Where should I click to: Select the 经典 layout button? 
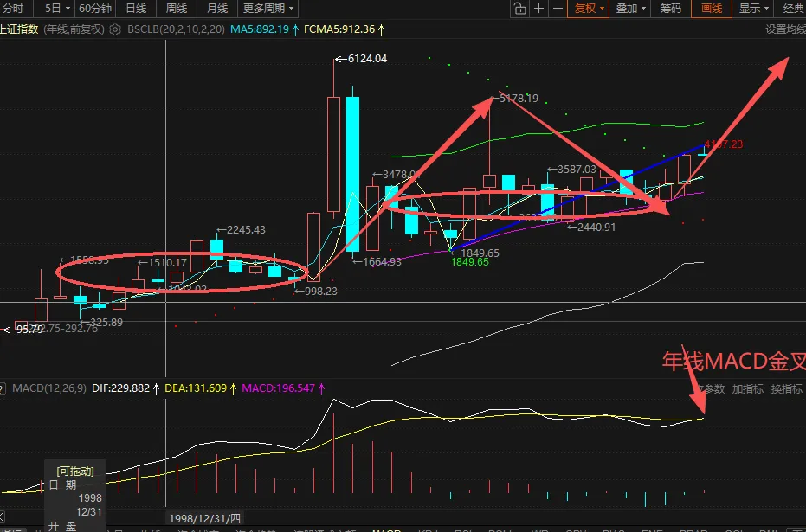point(793,9)
